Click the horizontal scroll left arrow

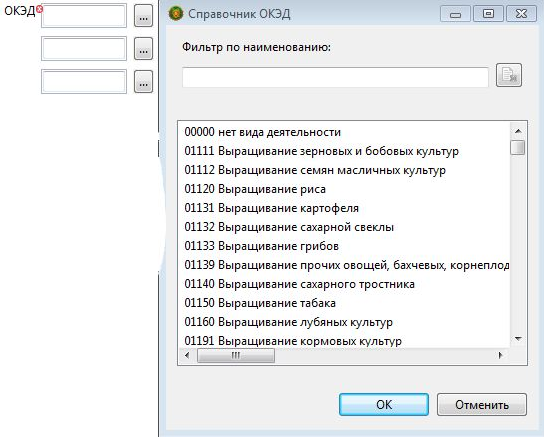coord(187,355)
